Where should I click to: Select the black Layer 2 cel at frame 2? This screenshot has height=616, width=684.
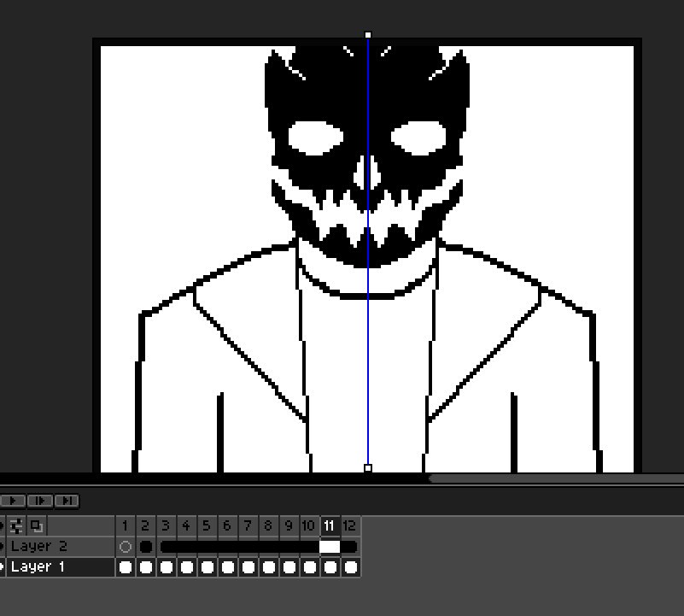click(x=146, y=546)
